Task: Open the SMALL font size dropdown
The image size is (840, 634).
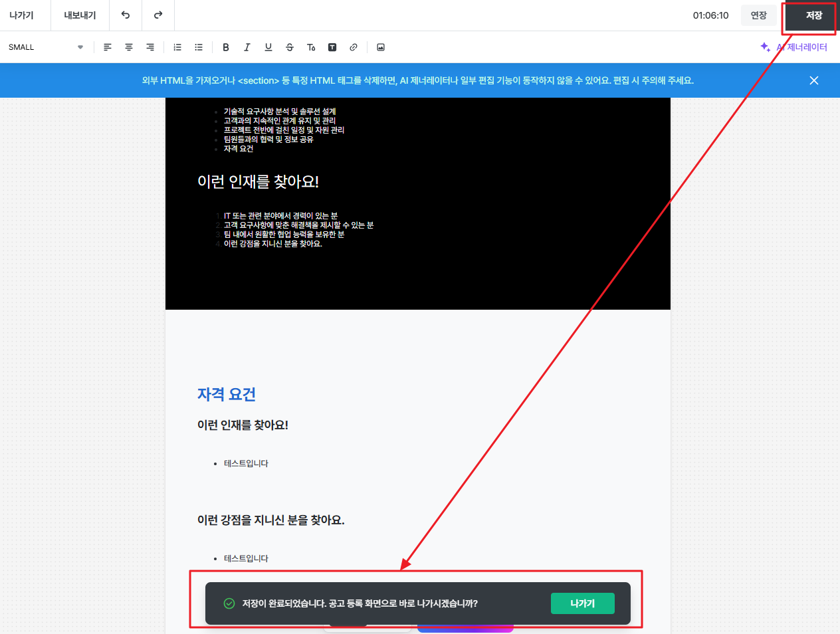Action: click(x=45, y=47)
